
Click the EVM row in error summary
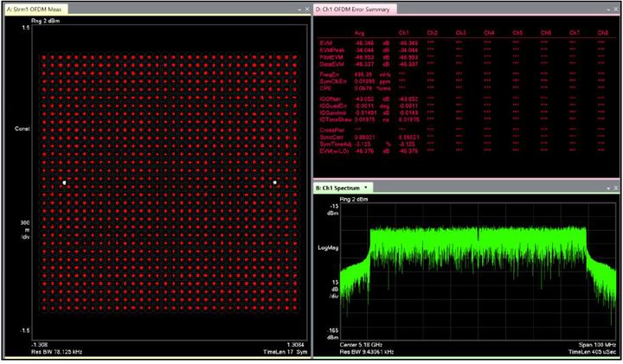(326, 42)
